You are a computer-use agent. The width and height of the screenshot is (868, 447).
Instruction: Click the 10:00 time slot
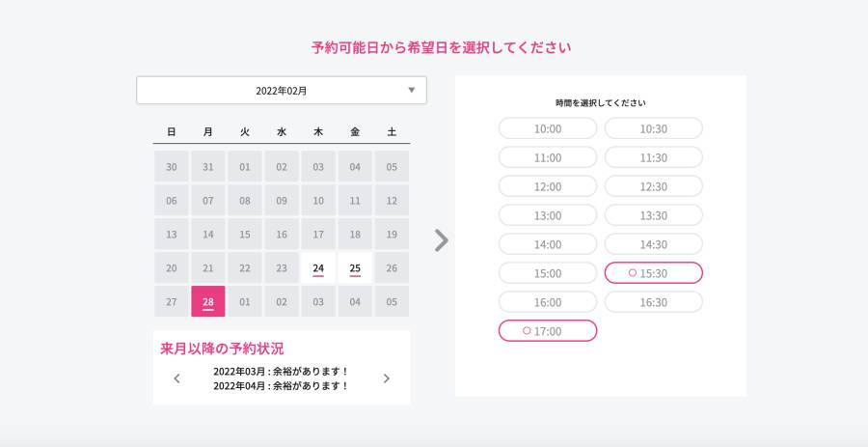pyautogui.click(x=548, y=128)
